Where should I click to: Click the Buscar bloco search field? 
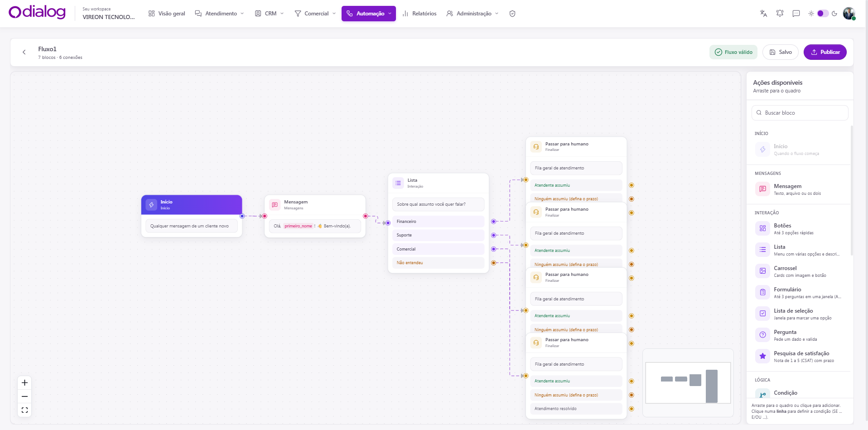click(800, 113)
